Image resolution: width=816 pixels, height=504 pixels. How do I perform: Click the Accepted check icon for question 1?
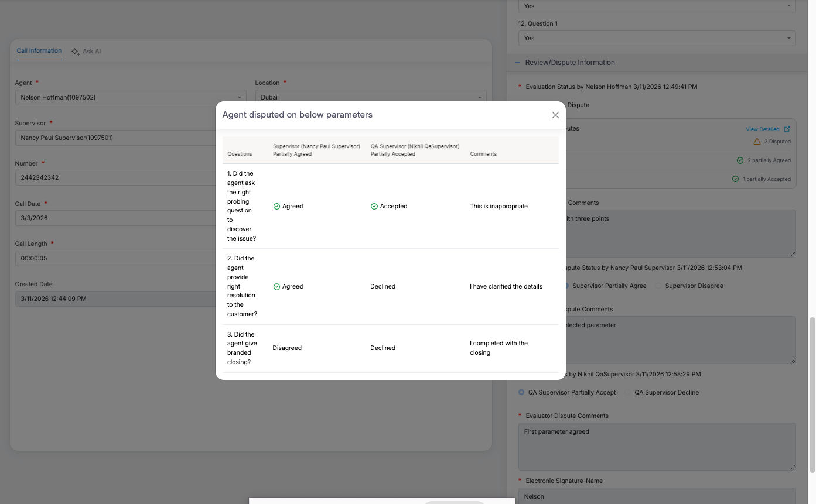pos(374,207)
